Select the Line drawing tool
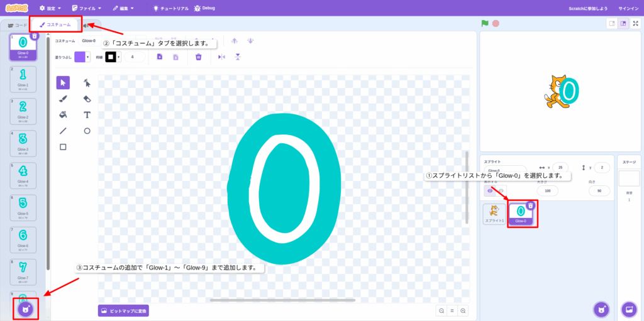This screenshot has height=321, width=644. pyautogui.click(x=63, y=131)
